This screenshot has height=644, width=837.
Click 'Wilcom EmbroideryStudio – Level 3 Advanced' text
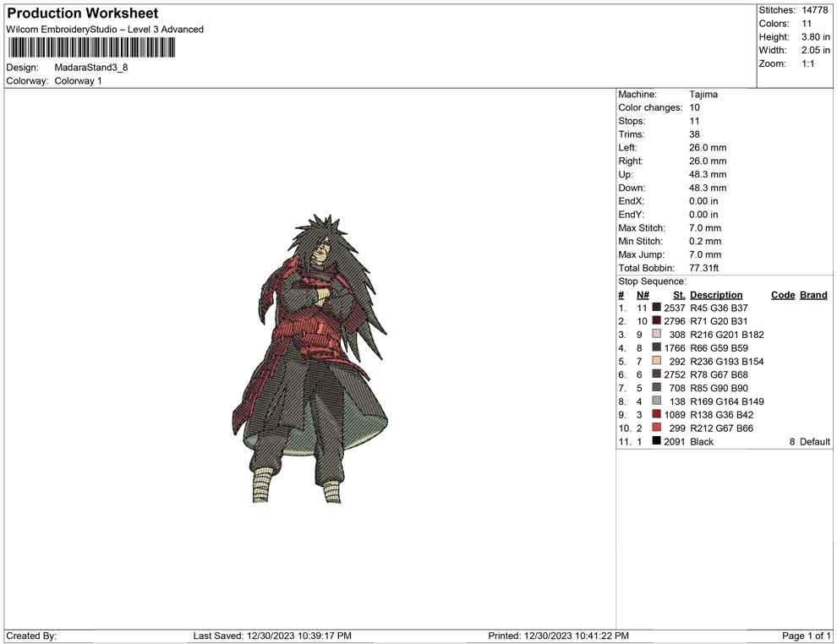105,30
